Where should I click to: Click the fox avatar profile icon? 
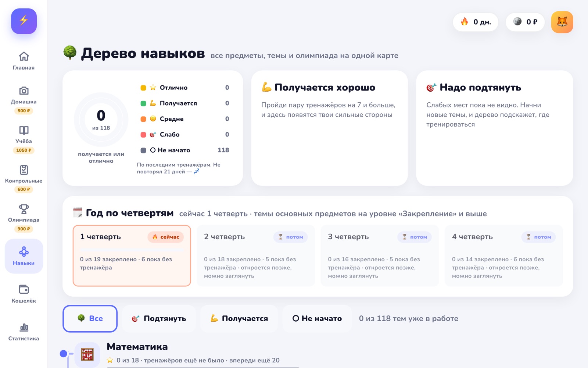coord(562,22)
